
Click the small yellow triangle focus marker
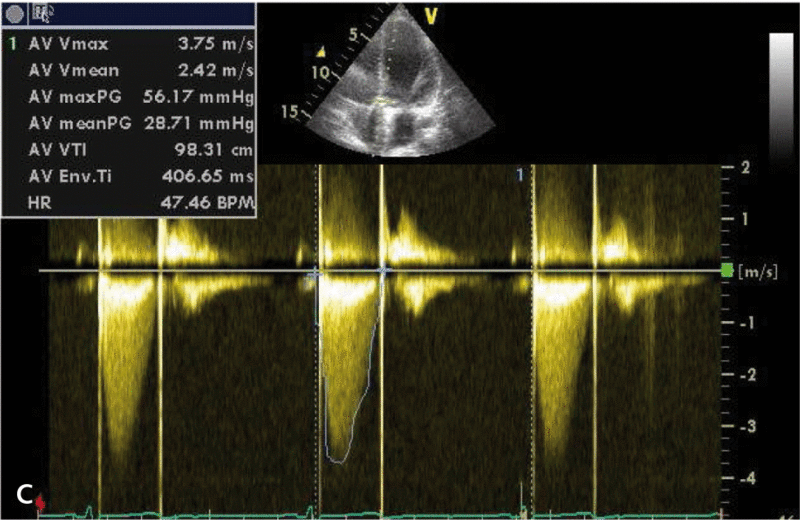pos(321,52)
